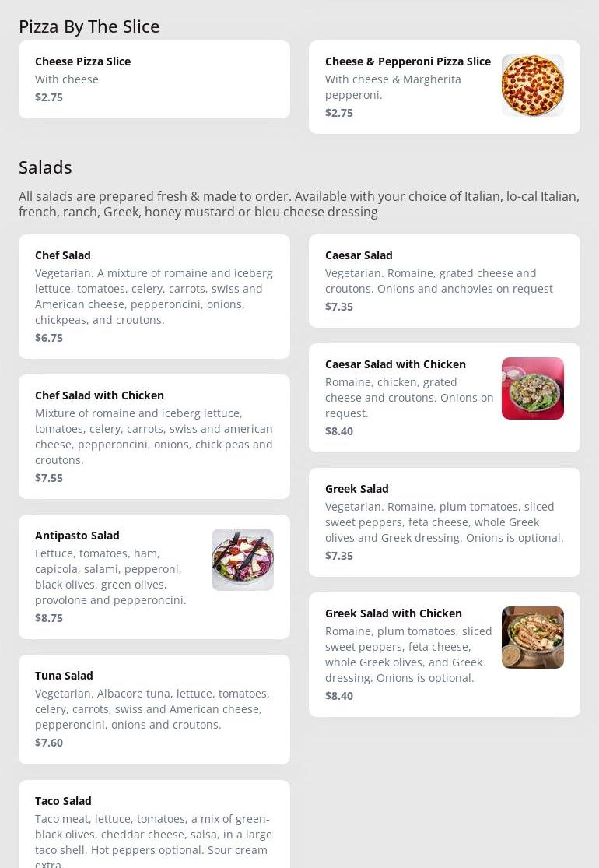Click the Greek Salad with Chicken title
Viewport: 599px width, 868px height.
point(394,613)
